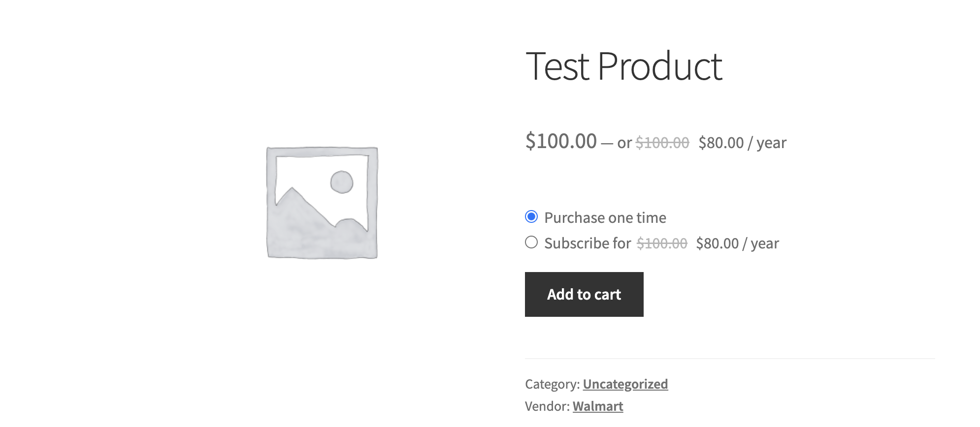Click the "Category:" label text
980x427 pixels.
(552, 384)
